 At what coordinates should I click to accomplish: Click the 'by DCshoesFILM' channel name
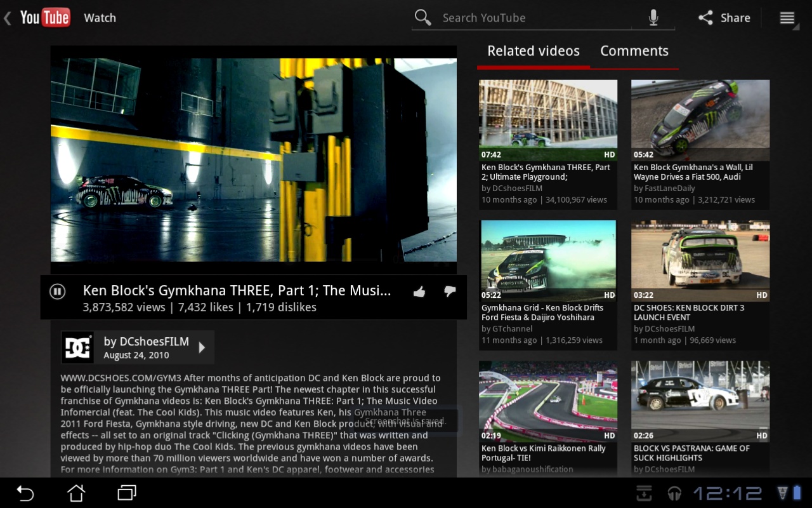[147, 342]
